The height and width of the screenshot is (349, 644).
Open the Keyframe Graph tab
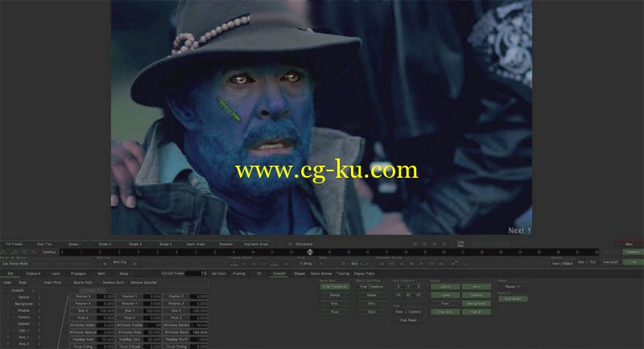click(256, 244)
